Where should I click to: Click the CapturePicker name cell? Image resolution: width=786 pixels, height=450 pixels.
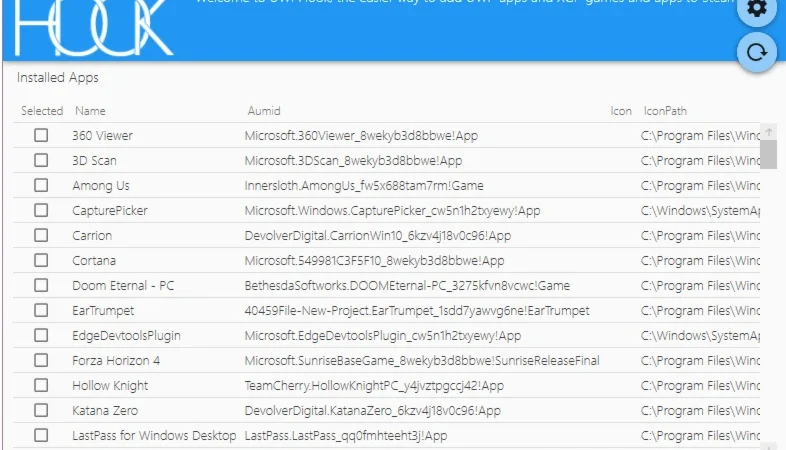click(x=110, y=210)
